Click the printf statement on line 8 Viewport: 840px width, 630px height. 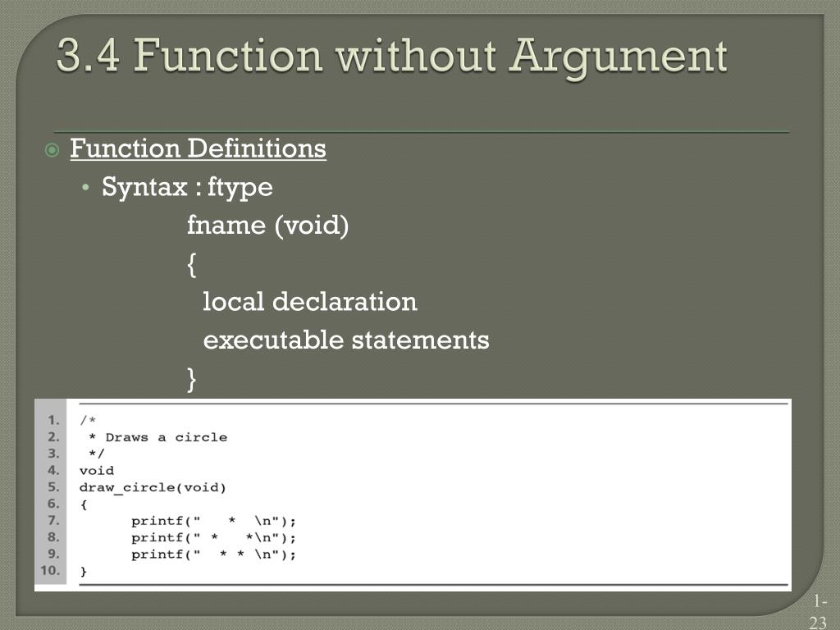tap(213, 538)
